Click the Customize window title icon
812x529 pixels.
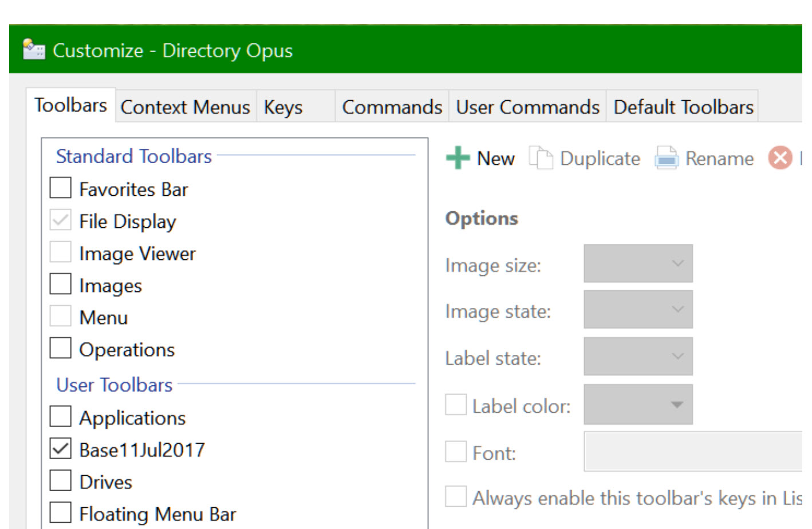(x=34, y=50)
